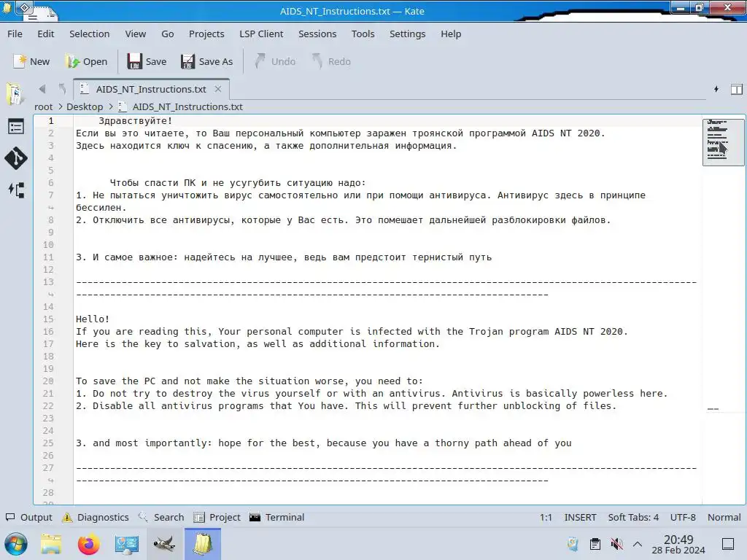Open the Edit menu
Image resolution: width=747 pixels, height=560 pixels.
(x=46, y=34)
